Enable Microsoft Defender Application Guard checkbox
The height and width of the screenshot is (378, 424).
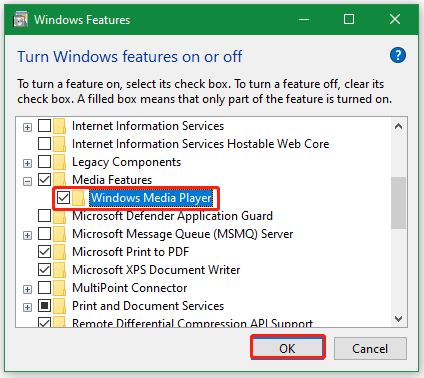coord(44,216)
